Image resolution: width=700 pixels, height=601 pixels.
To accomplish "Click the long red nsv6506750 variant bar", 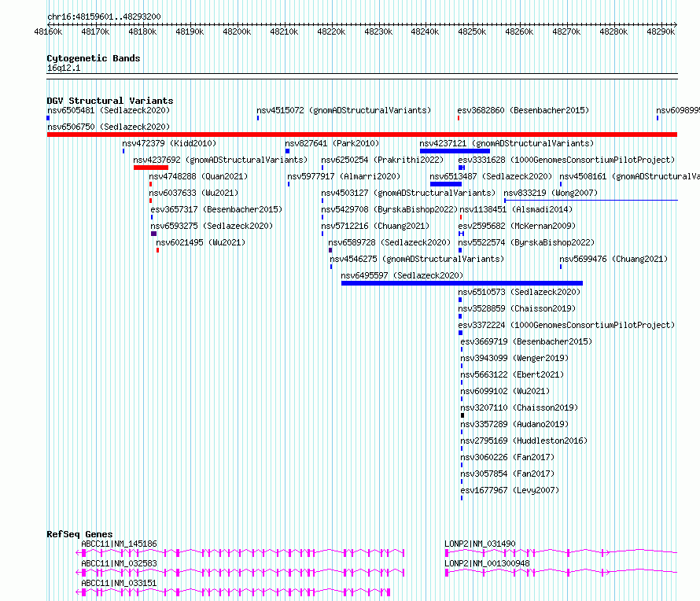I will point(362,135).
